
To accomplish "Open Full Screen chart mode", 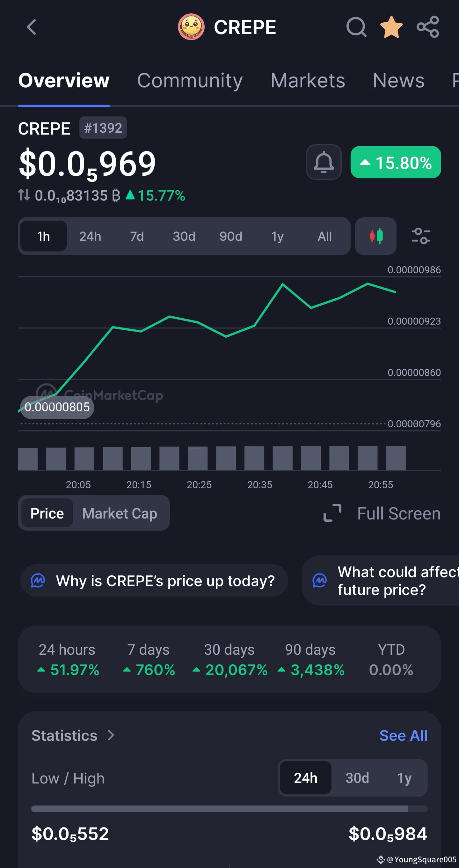I will [382, 513].
